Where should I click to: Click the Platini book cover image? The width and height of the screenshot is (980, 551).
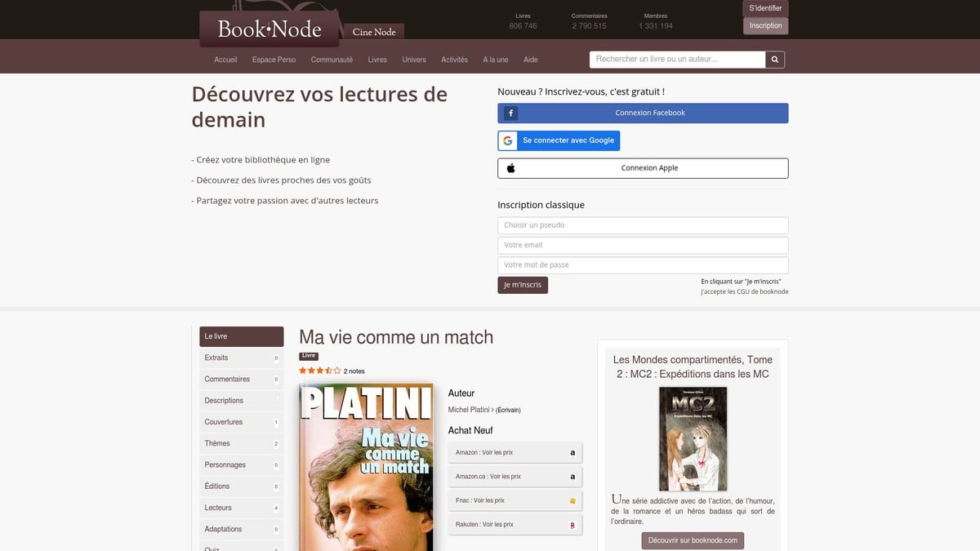[x=366, y=466]
